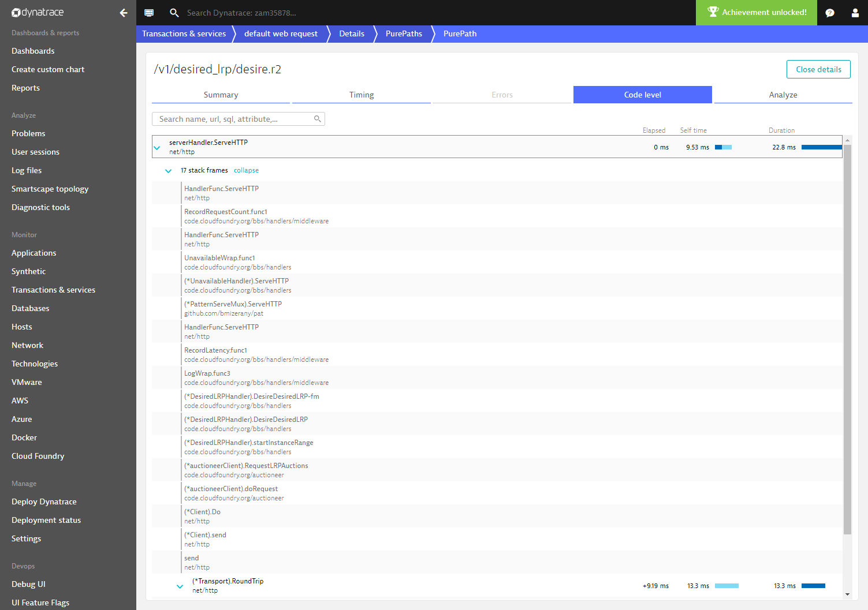This screenshot has height=610, width=868.
Task: Open UI Feature Flags
Action: point(40,602)
